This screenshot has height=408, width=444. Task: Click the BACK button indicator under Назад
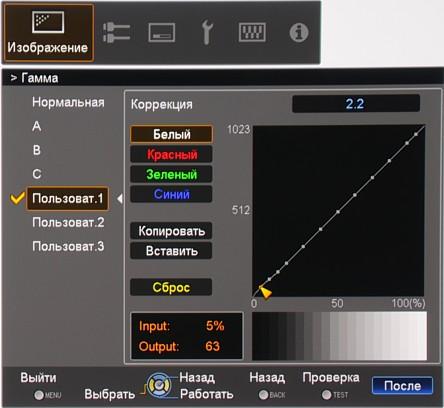pyautogui.click(x=263, y=395)
